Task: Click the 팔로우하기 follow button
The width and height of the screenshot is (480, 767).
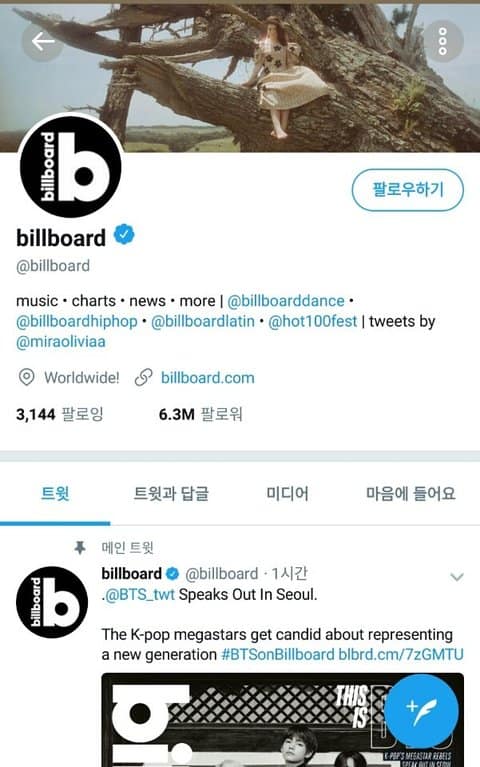Action: click(408, 190)
